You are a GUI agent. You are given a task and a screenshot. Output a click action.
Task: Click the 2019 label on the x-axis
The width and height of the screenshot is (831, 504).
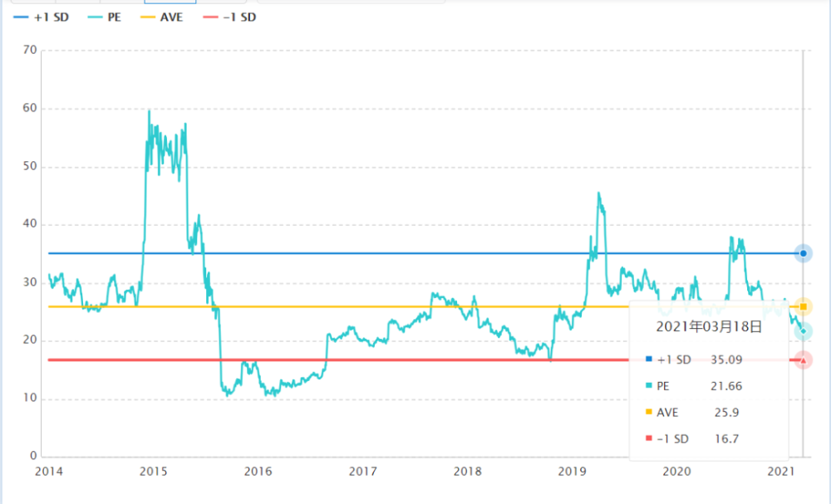click(x=572, y=471)
